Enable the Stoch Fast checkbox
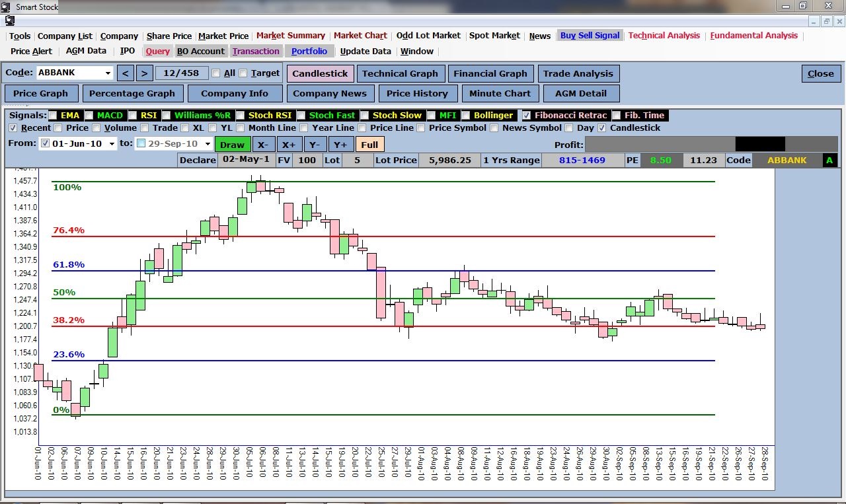 pyautogui.click(x=301, y=116)
